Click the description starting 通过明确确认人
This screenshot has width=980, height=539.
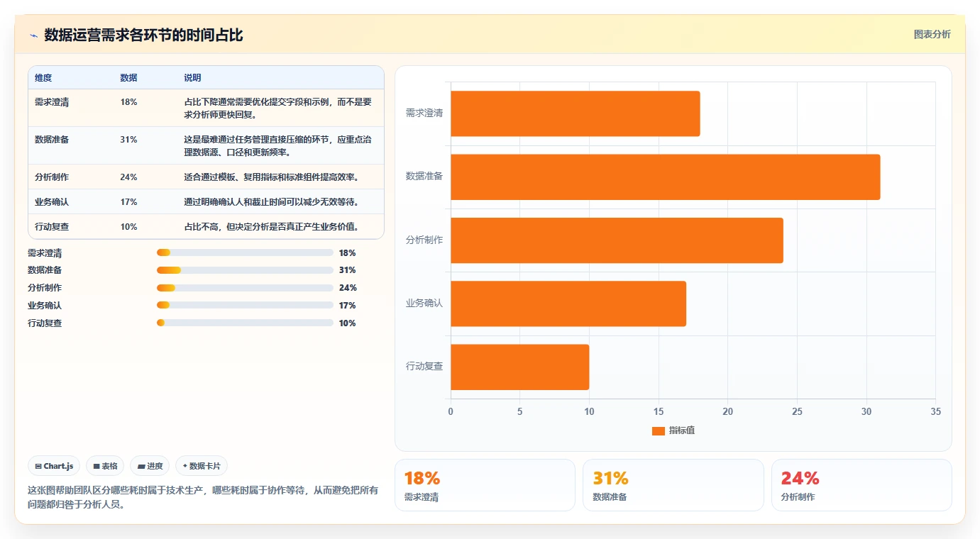tap(271, 202)
